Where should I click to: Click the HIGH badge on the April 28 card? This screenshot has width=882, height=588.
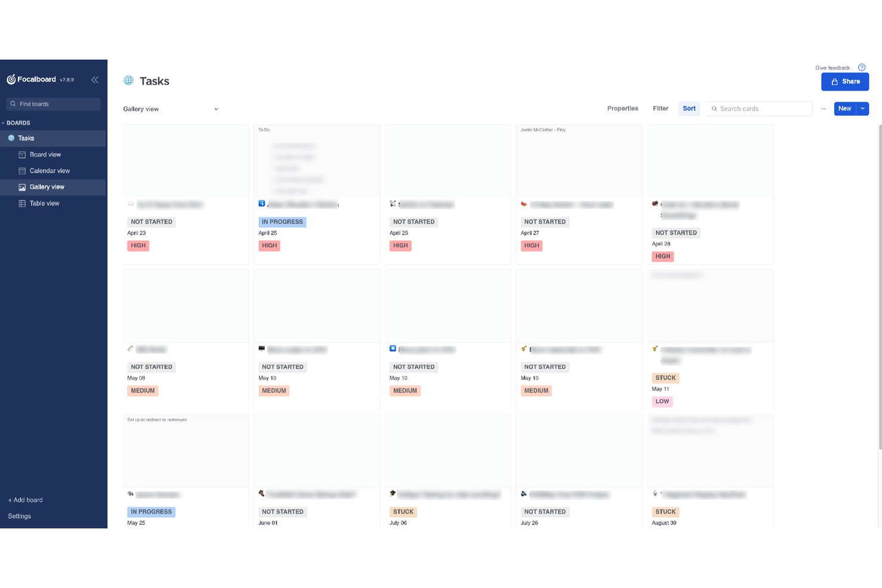pos(663,256)
